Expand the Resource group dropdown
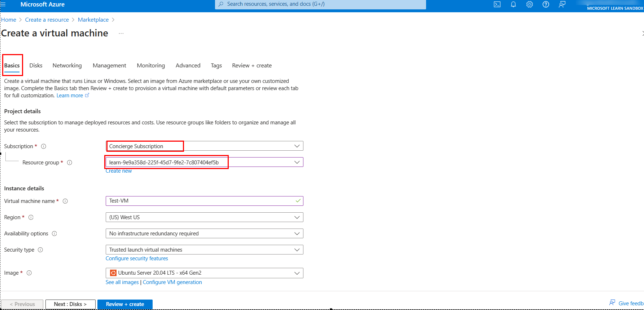This screenshot has height=310, width=644. [x=297, y=162]
